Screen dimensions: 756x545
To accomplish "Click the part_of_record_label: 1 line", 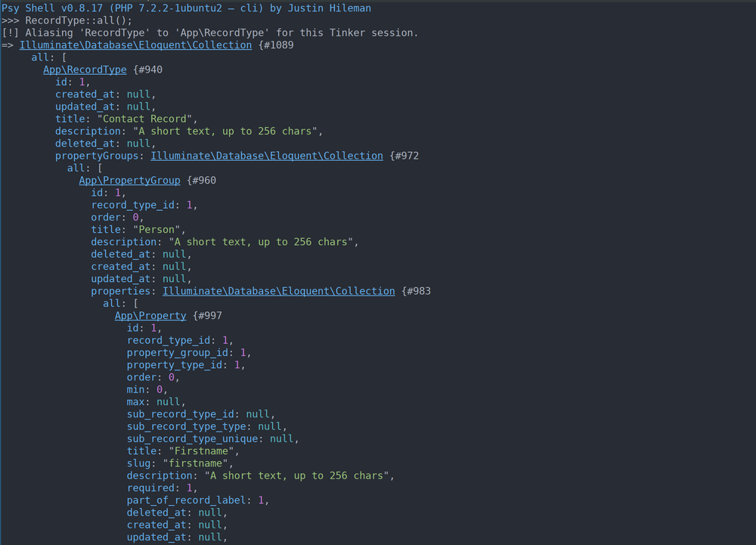I will 197,500.
